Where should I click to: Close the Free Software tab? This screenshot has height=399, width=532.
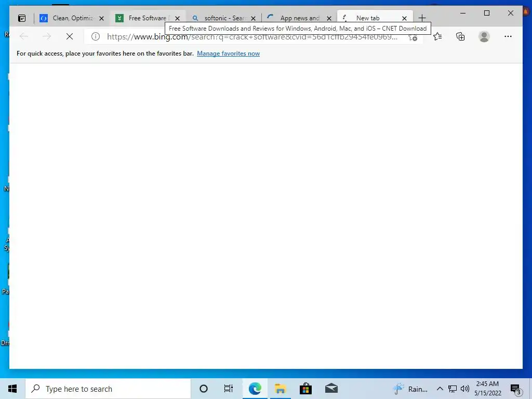click(177, 18)
